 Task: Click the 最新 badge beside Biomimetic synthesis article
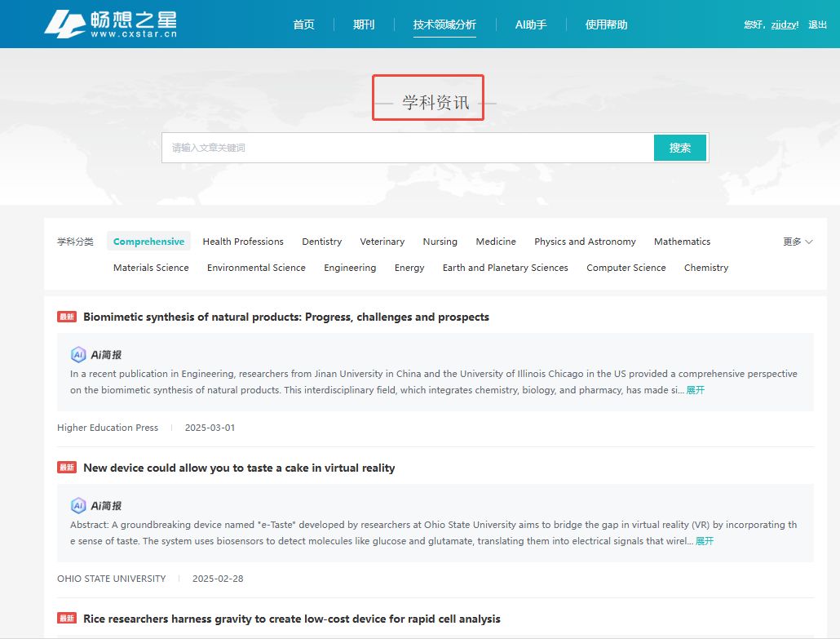[x=67, y=317]
